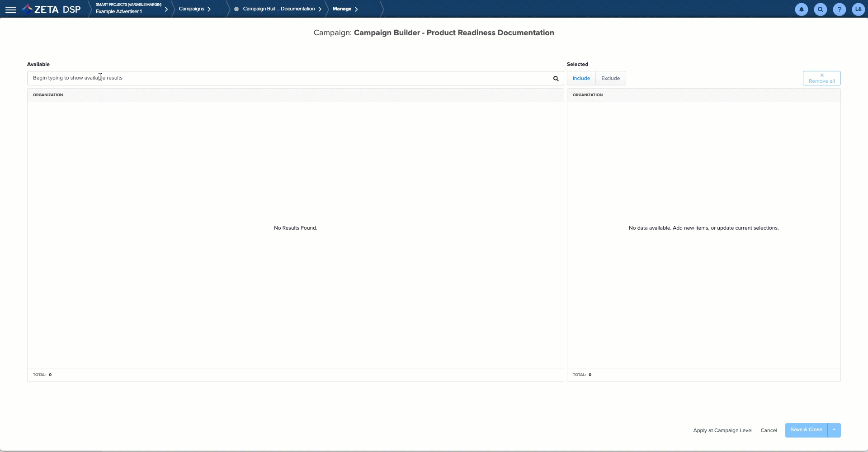Open global search in top bar
This screenshot has height=452, width=868.
(x=820, y=9)
